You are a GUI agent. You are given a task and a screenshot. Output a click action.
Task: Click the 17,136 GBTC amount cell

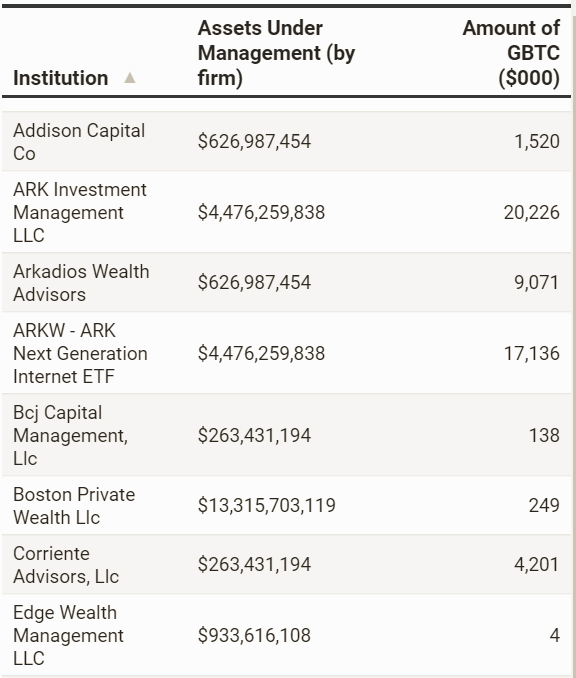(x=532, y=353)
